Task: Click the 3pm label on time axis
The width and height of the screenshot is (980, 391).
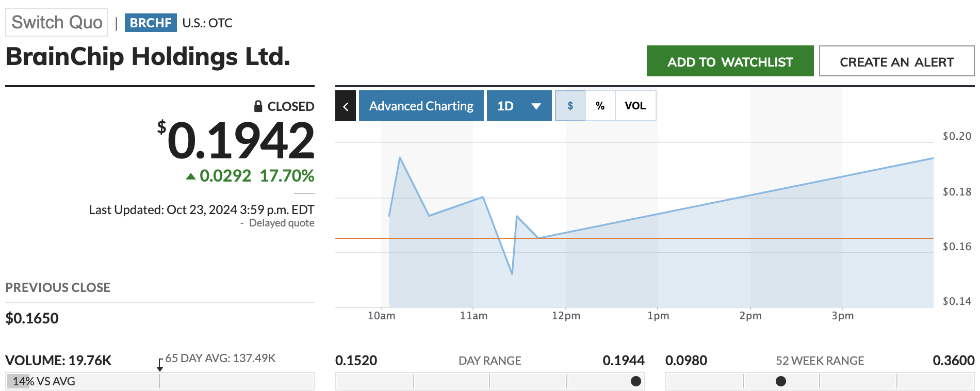Action: (x=842, y=316)
